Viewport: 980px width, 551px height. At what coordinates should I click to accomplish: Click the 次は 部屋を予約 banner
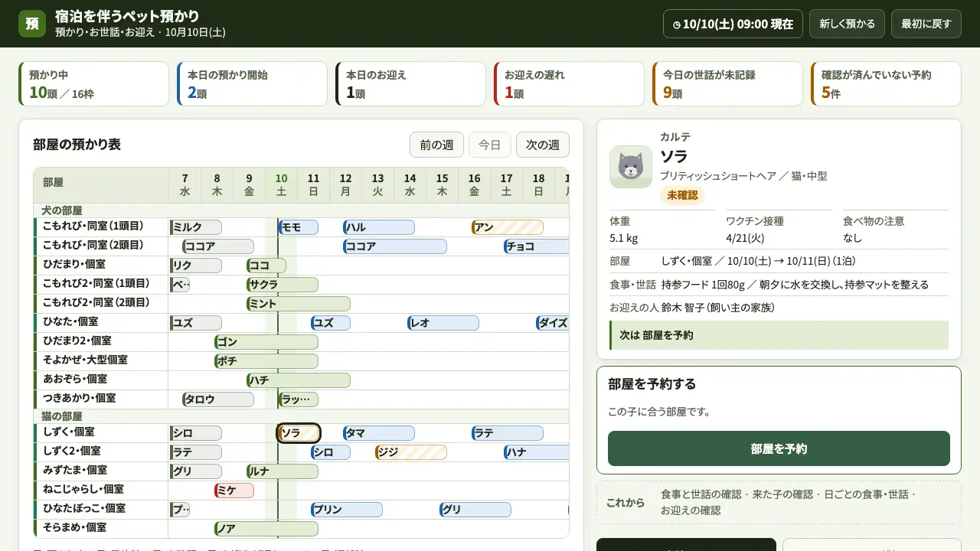tap(779, 335)
